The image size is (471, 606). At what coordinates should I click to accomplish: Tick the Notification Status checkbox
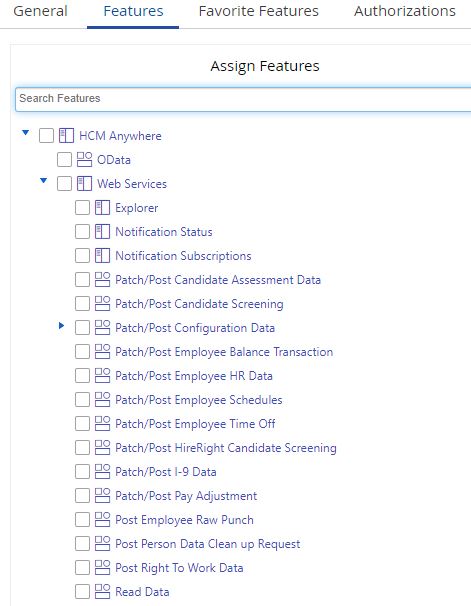pos(82,232)
